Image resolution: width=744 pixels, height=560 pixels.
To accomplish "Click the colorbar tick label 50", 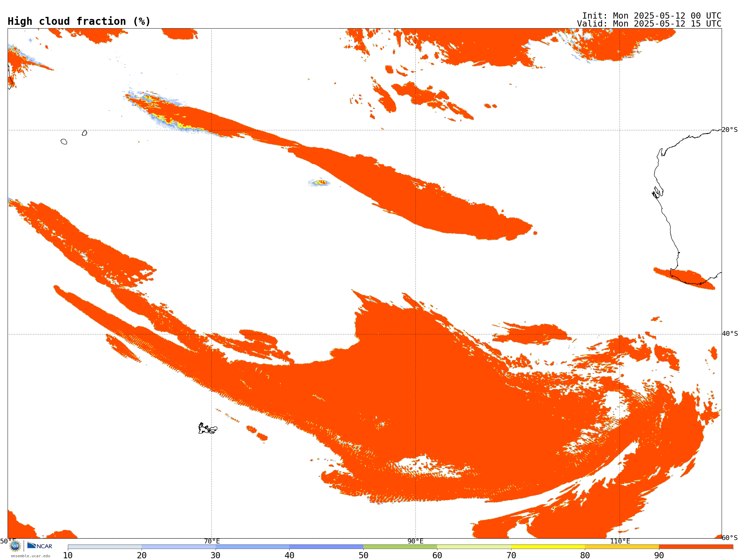I will (x=363, y=556).
